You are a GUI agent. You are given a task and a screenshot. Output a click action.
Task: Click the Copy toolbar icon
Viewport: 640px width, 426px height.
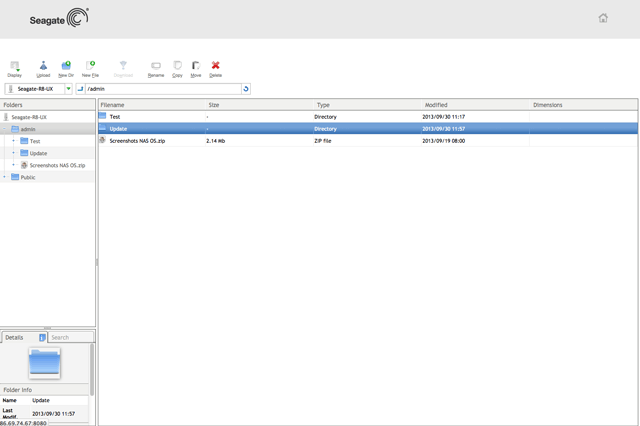(x=177, y=68)
